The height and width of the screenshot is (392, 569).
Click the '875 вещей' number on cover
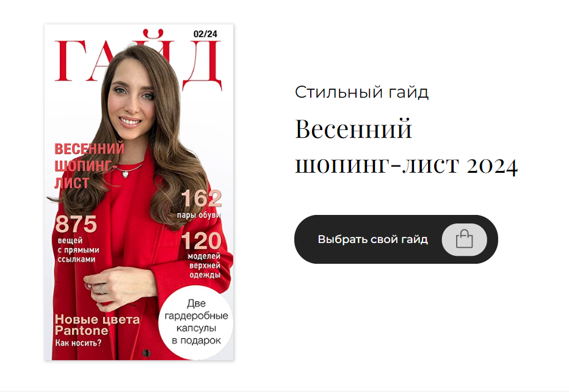click(x=76, y=224)
